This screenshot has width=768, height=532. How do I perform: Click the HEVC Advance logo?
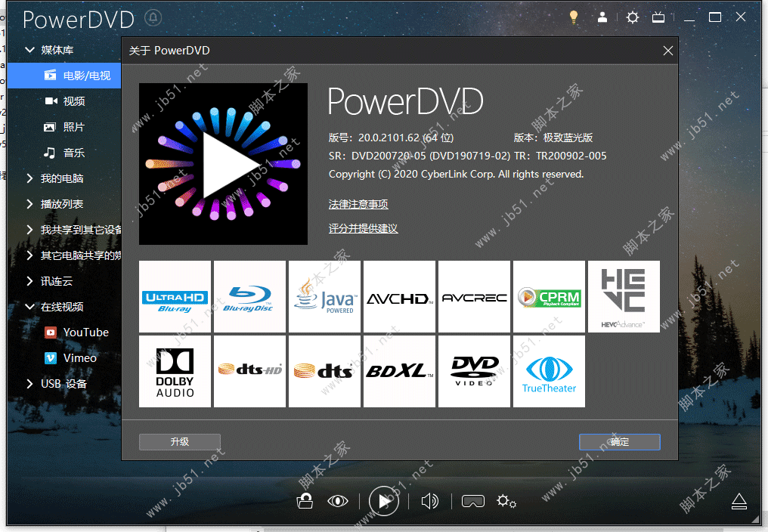tap(624, 296)
